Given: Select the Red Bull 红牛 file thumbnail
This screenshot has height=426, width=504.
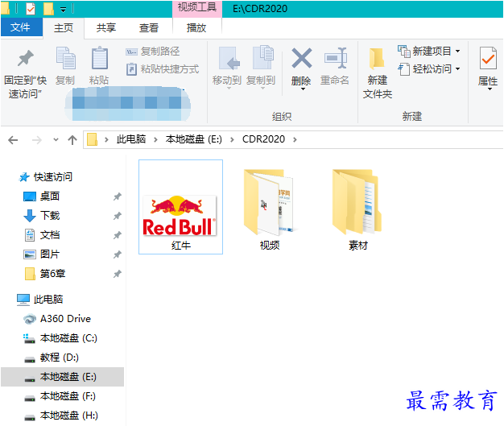Looking at the screenshot, I should tap(180, 207).
